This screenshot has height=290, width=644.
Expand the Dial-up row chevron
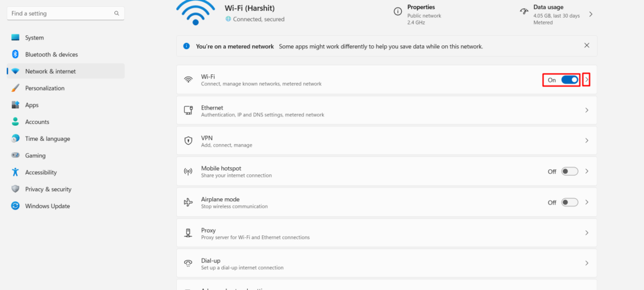tap(587, 263)
